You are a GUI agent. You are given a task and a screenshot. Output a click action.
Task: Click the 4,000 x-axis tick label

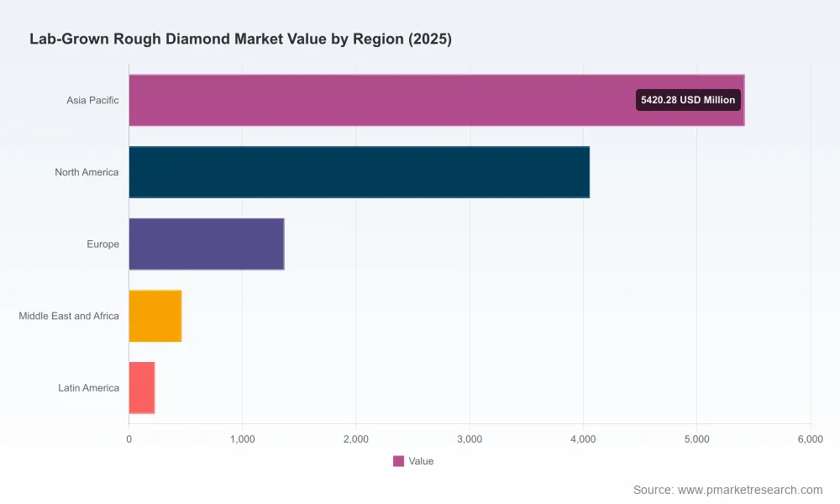tap(584, 439)
